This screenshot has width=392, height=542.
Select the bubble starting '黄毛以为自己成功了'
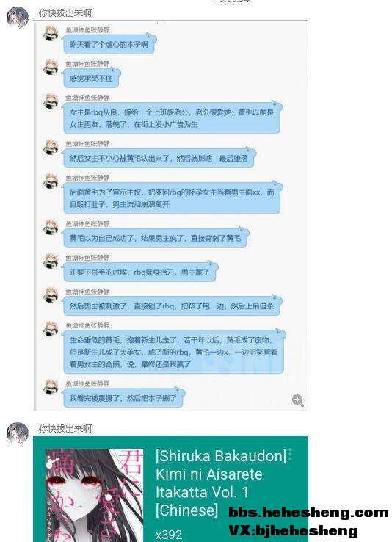click(x=156, y=238)
